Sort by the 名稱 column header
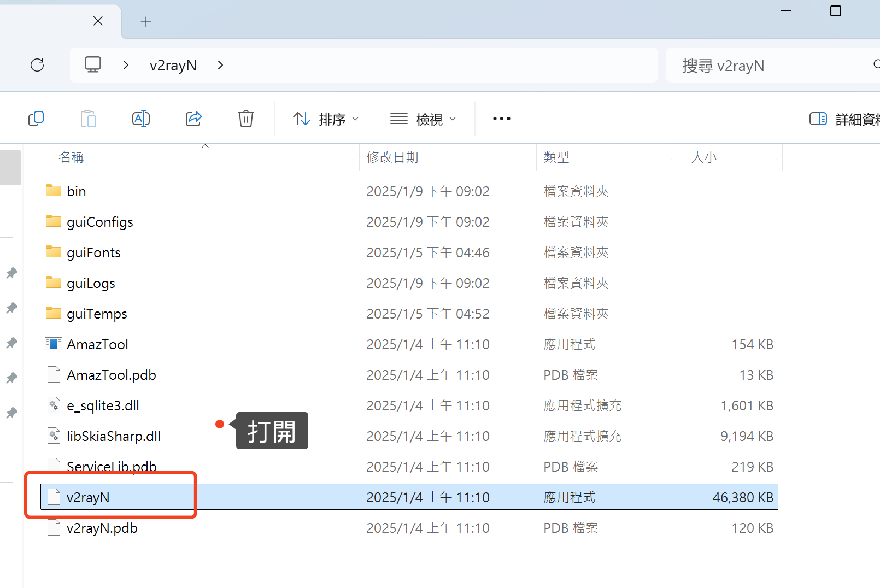Image resolution: width=880 pixels, height=588 pixels. pos(71,157)
